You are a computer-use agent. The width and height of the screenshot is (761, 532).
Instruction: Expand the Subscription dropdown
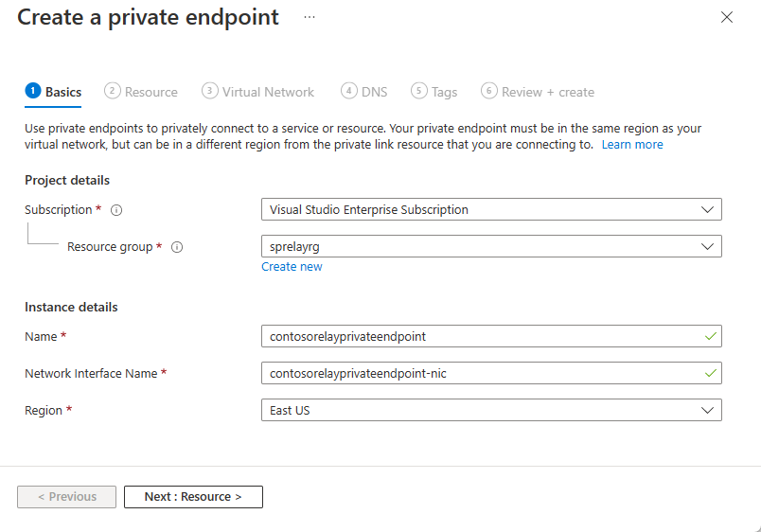(491, 209)
